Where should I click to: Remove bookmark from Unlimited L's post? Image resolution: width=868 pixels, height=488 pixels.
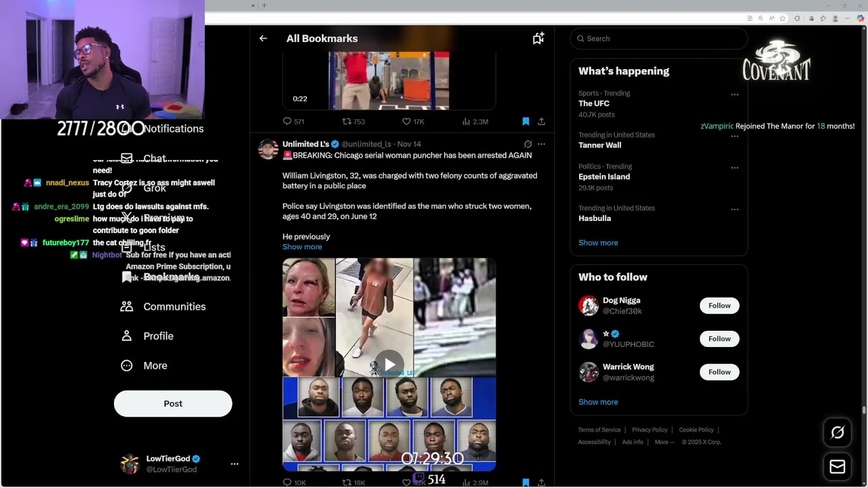pyautogui.click(x=526, y=483)
